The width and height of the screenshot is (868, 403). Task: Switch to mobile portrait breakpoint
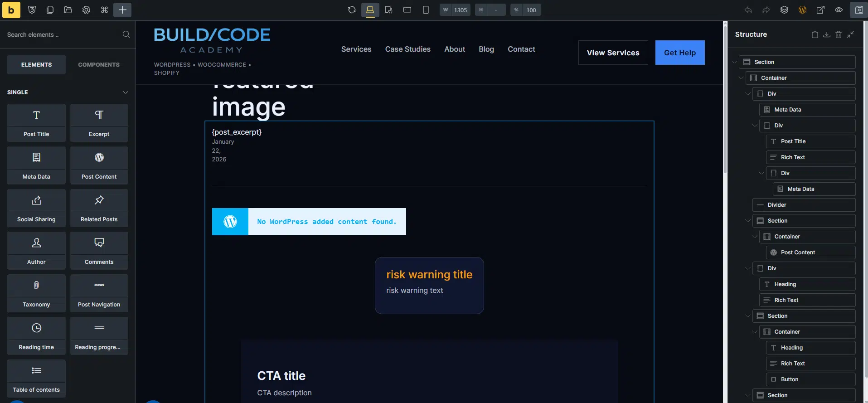426,10
